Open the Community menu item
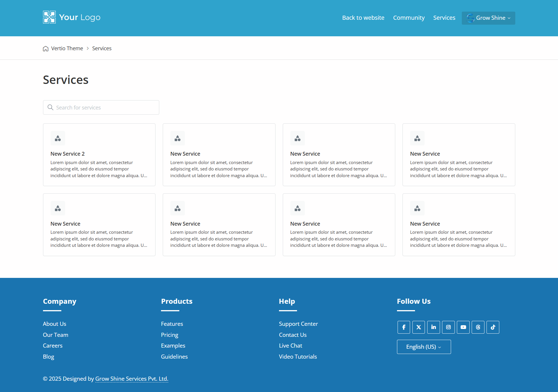This screenshot has width=558, height=392. click(x=409, y=18)
